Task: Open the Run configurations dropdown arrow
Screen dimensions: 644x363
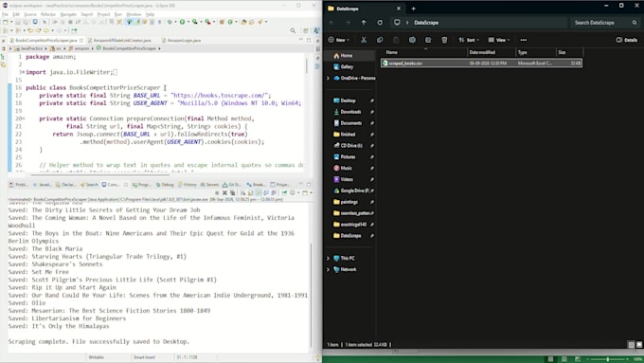Action: click(x=188, y=22)
